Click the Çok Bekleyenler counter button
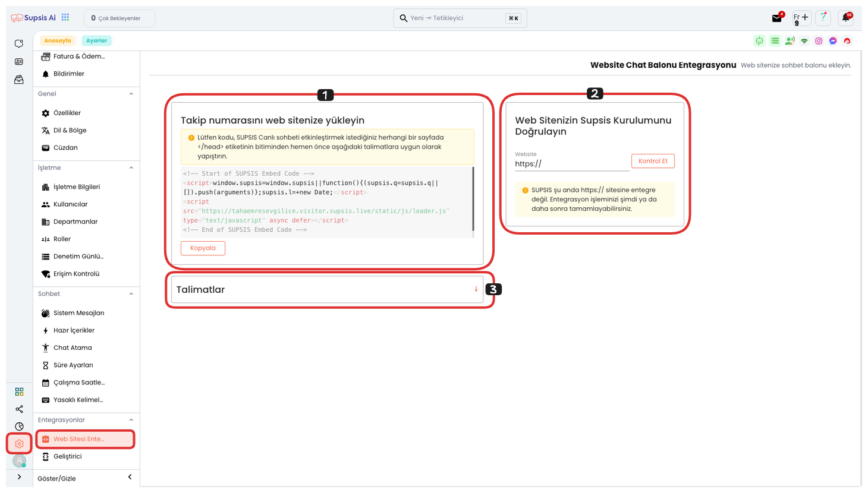This screenshot has width=868, height=493. tap(119, 18)
